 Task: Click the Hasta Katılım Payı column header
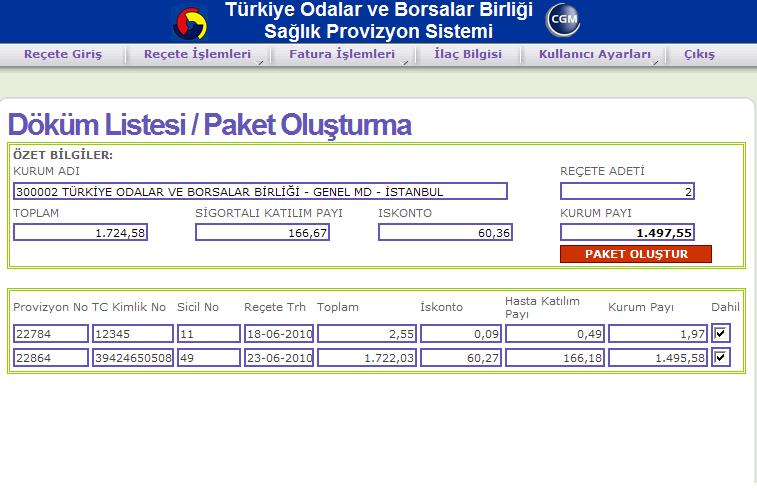tap(542, 307)
